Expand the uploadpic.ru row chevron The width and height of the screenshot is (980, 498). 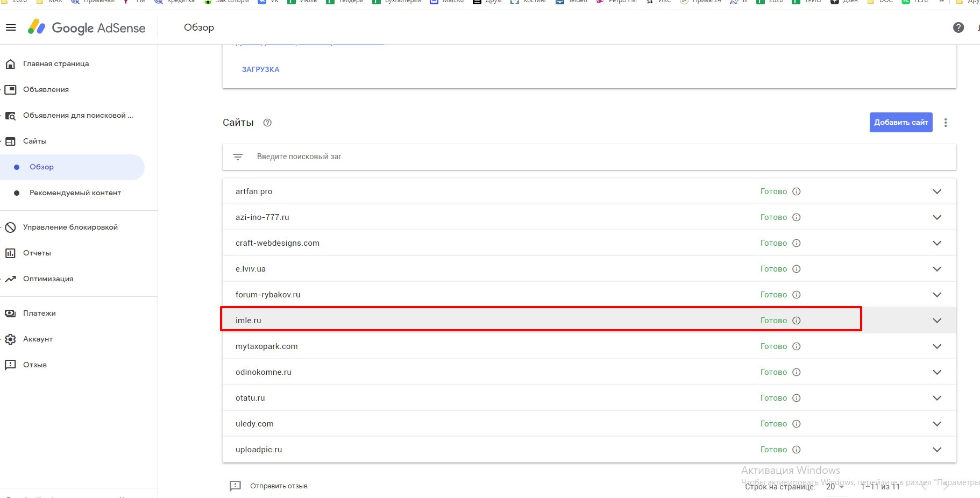pyautogui.click(x=937, y=450)
